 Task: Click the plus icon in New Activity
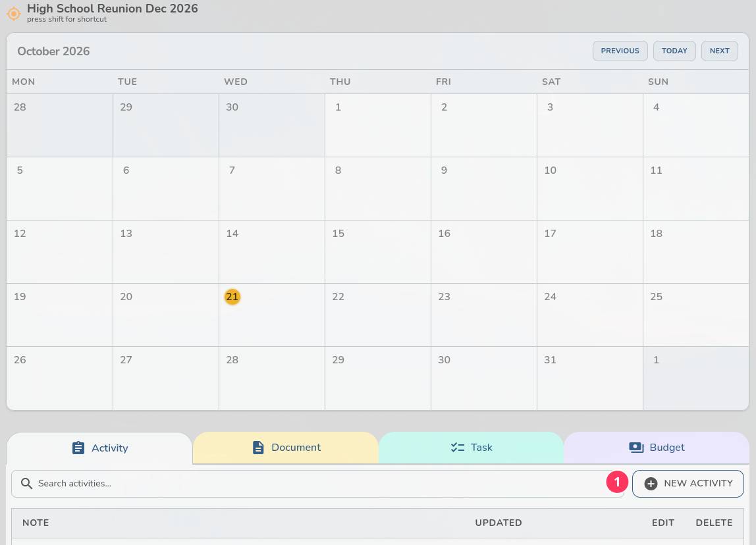click(651, 483)
